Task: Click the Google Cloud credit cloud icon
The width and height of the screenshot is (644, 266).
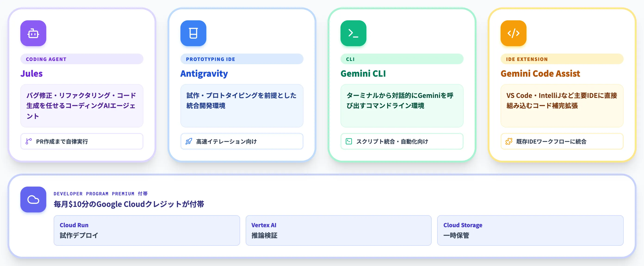Action: 33,199
